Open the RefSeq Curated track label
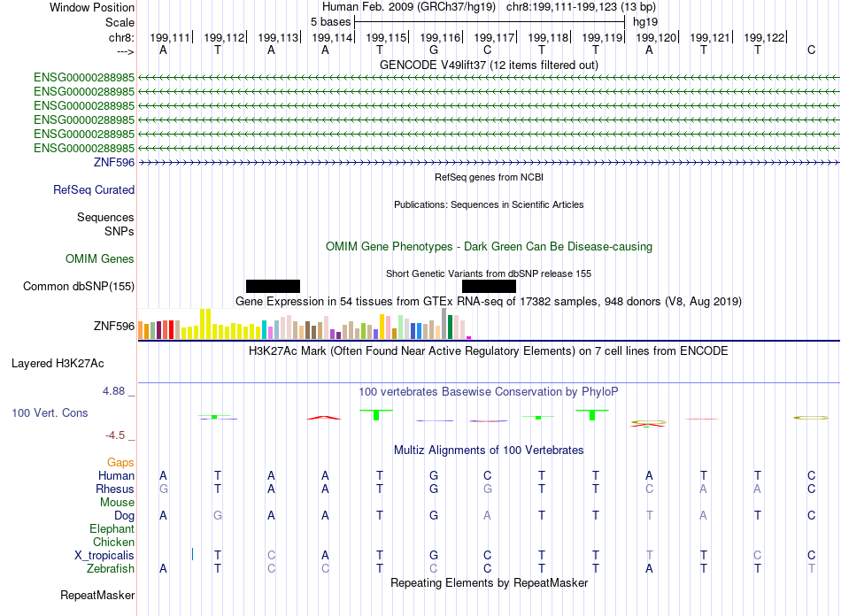 tap(94, 189)
